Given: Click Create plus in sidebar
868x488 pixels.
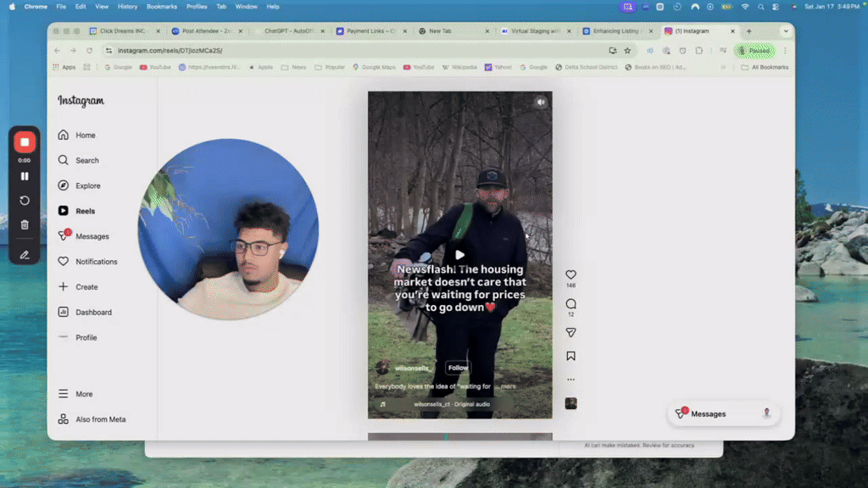Looking at the screenshot, I should tap(78, 287).
